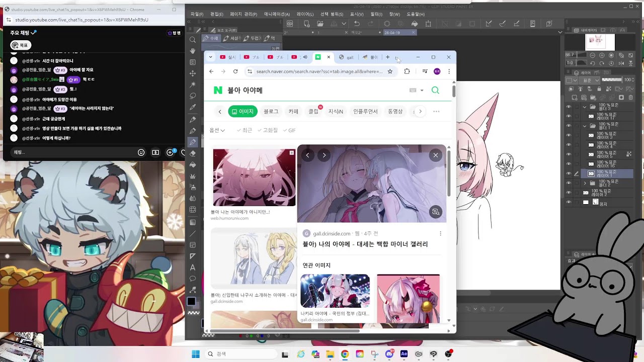
Task: Click image lens search icon on preview
Action: [x=436, y=212]
